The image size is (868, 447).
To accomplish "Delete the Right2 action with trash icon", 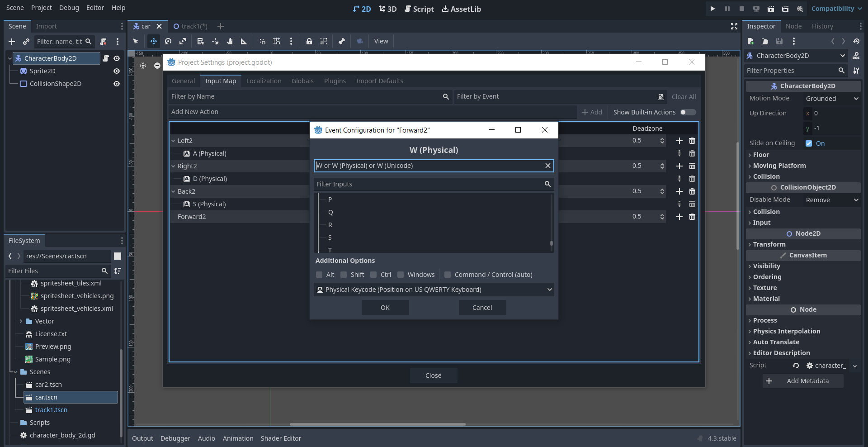I will [692, 166].
